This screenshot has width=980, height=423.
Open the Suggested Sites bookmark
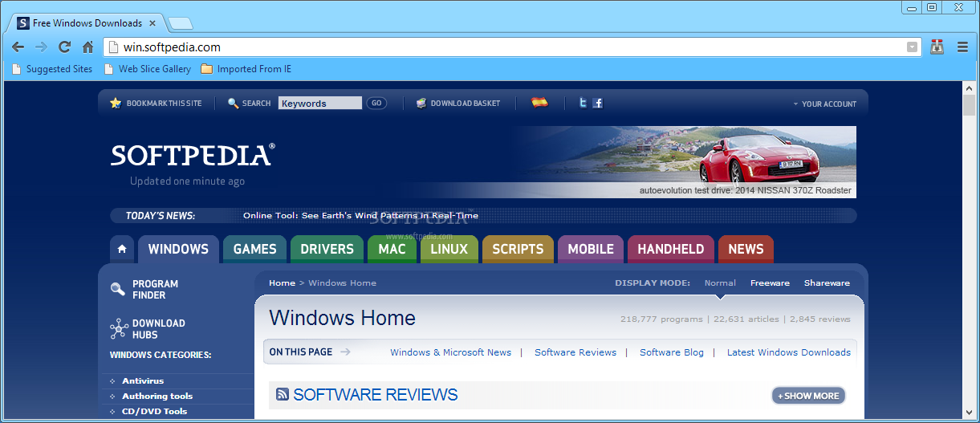point(52,69)
